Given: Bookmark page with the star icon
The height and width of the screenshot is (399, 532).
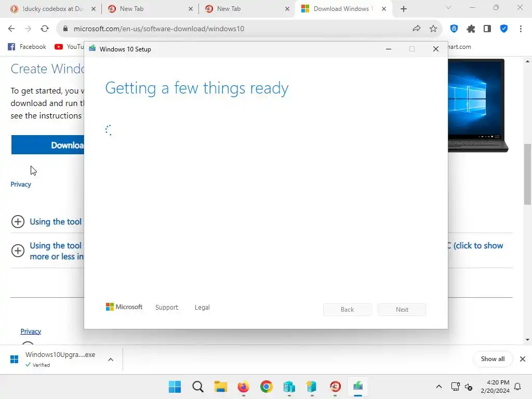Looking at the screenshot, I should click(433, 29).
